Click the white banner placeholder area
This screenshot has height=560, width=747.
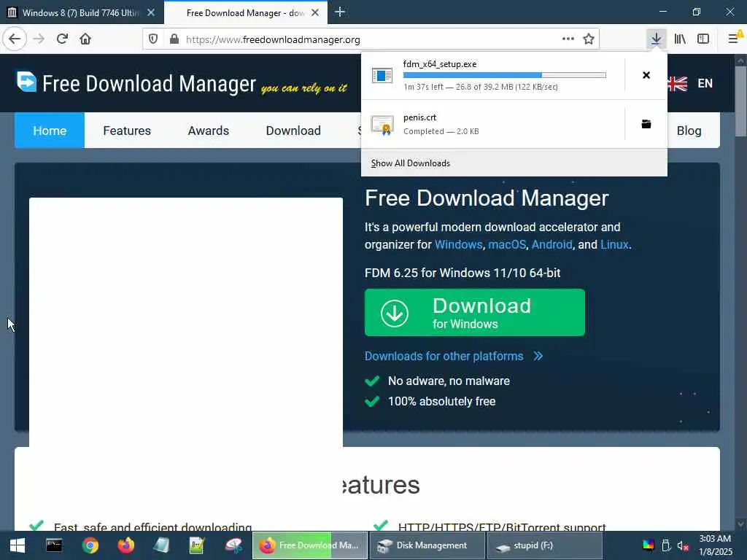[x=186, y=322]
